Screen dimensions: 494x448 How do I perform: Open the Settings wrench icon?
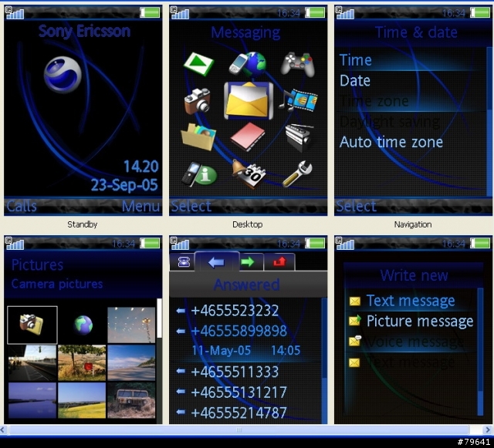coord(297,173)
